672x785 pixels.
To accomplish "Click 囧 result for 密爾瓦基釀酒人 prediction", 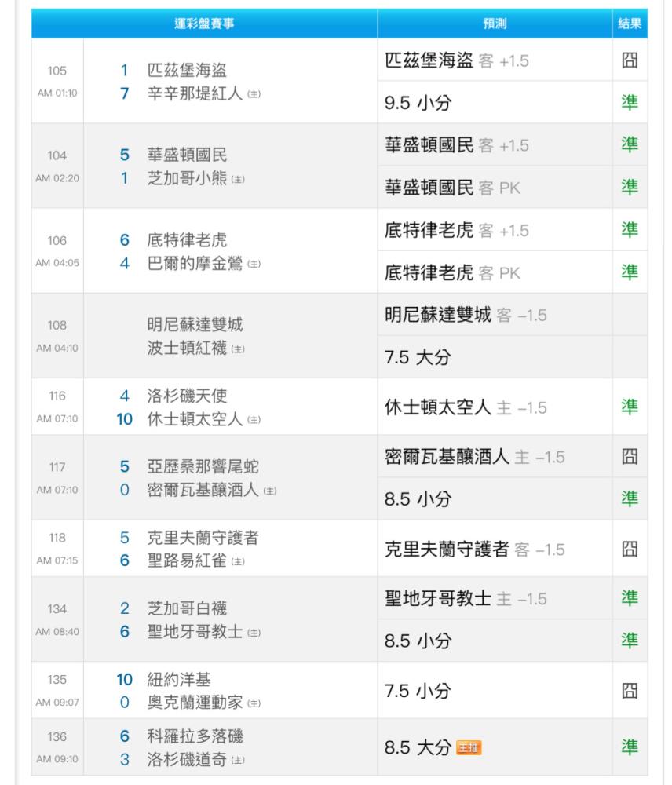I will click(x=630, y=457).
